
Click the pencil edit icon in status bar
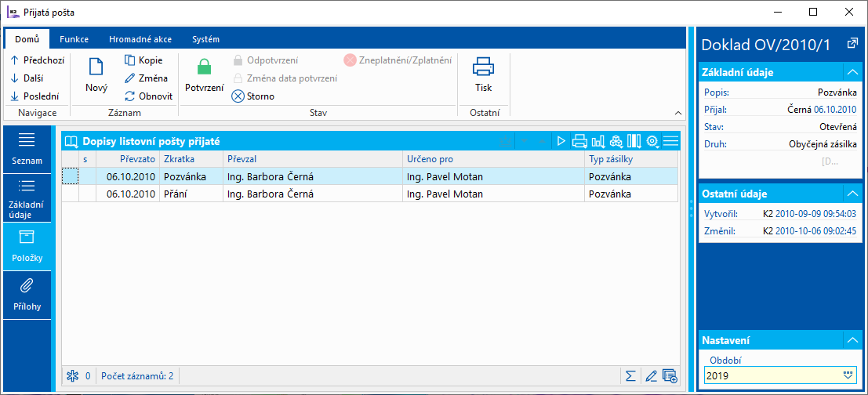click(x=651, y=376)
